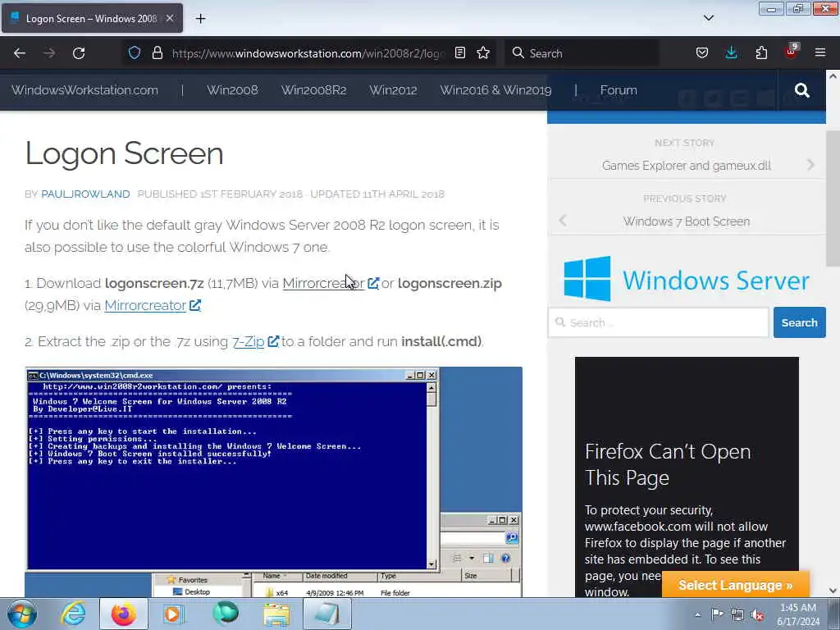The width and height of the screenshot is (840, 630).
Task: Click the Firefox Can't Open This Page heading
Action: [668, 464]
